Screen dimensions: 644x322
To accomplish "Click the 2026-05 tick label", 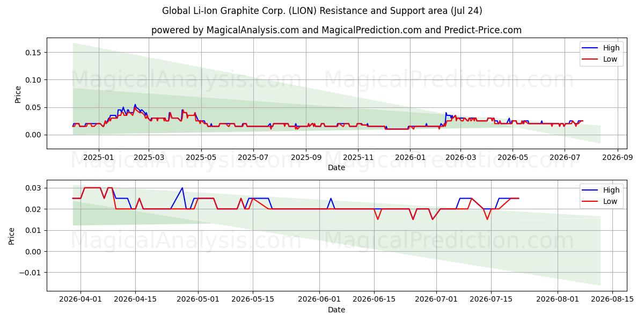I will (x=512, y=157).
